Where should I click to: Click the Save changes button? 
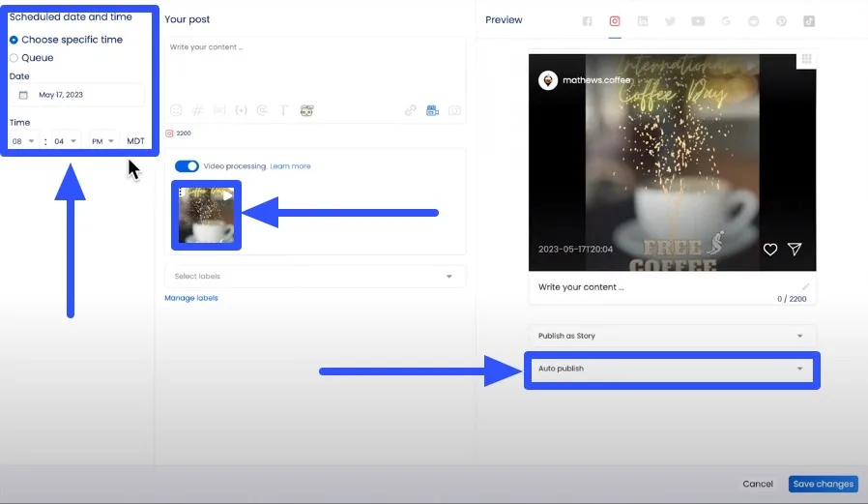(x=823, y=484)
